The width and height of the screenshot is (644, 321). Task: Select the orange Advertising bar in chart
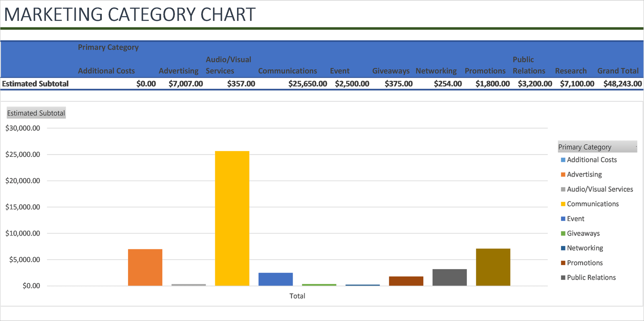pos(145,267)
